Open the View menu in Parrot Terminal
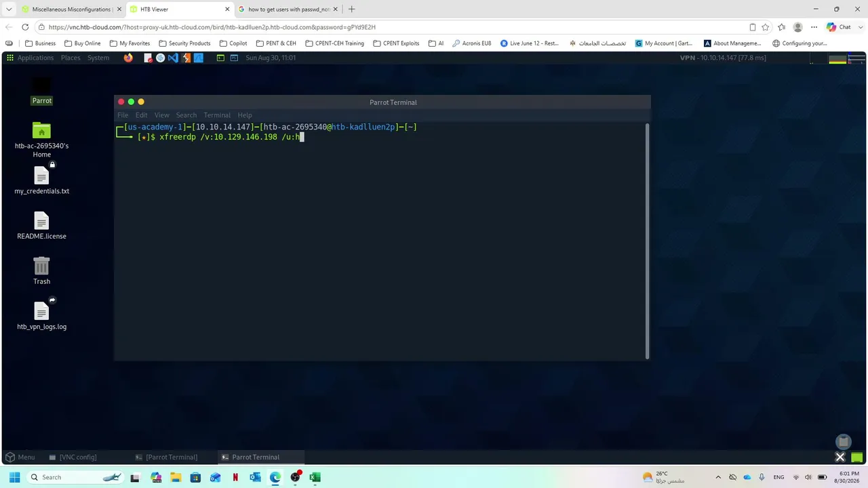This screenshot has width=868, height=488. tap(161, 115)
